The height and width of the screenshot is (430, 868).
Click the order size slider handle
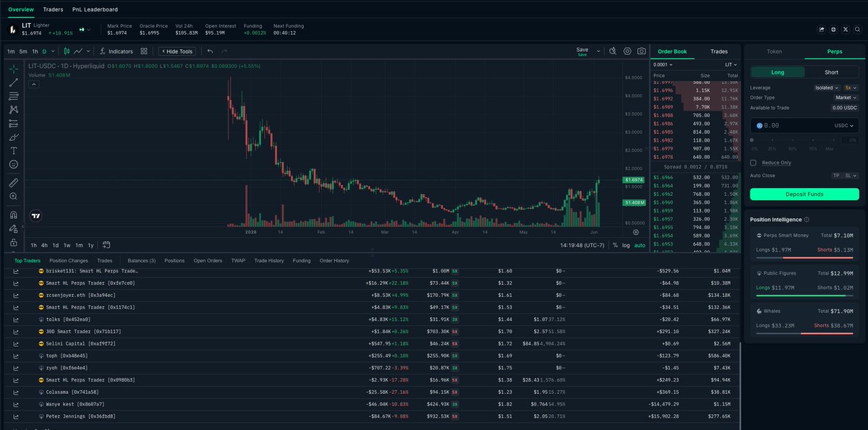click(x=753, y=139)
